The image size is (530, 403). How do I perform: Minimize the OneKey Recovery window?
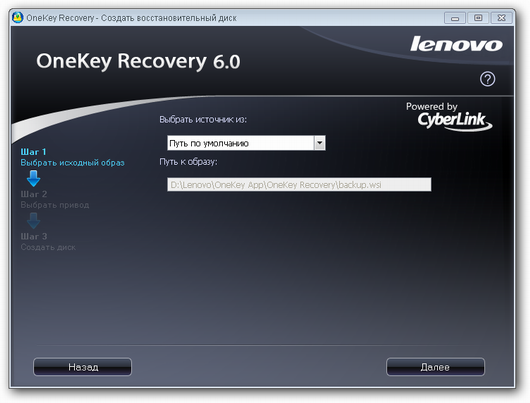click(455, 18)
